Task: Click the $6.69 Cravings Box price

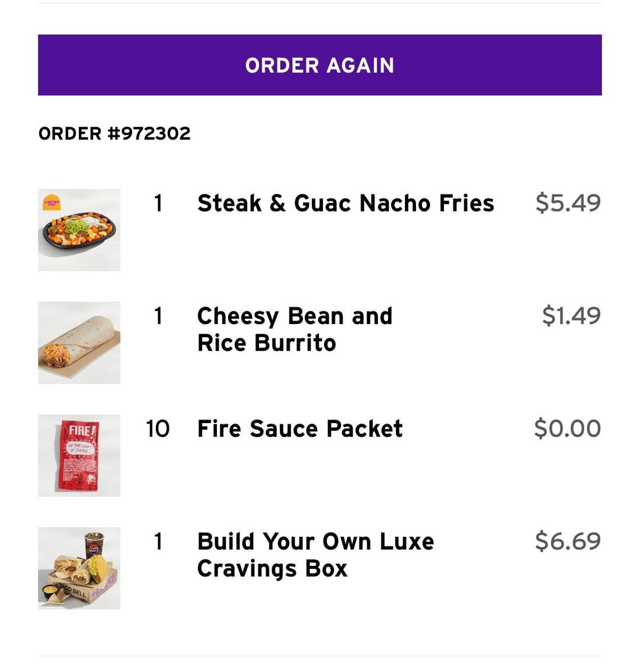Action: (568, 541)
